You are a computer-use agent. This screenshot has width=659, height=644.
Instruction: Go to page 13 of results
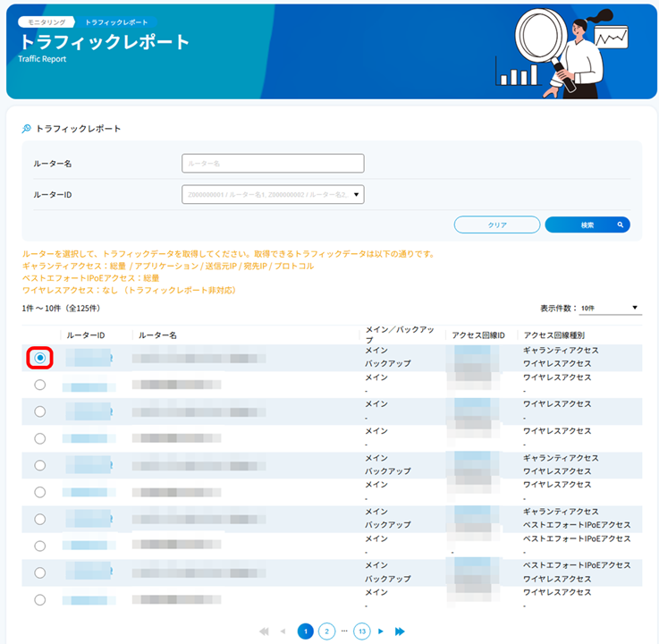361,631
